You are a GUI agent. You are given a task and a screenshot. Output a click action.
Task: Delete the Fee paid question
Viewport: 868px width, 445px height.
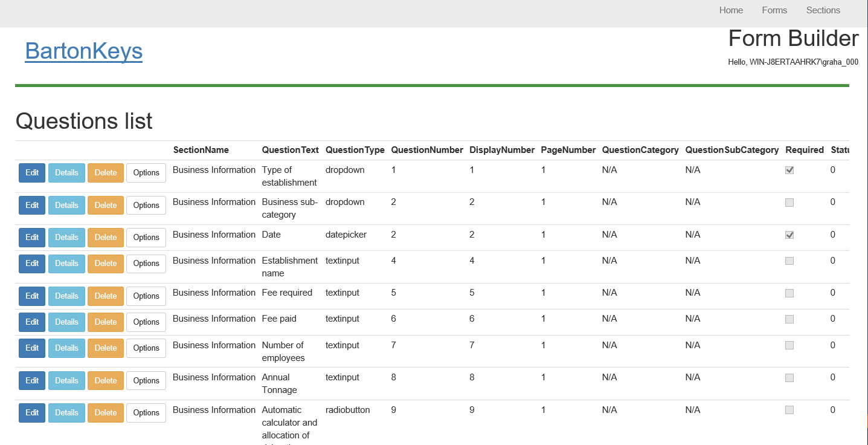coord(106,322)
